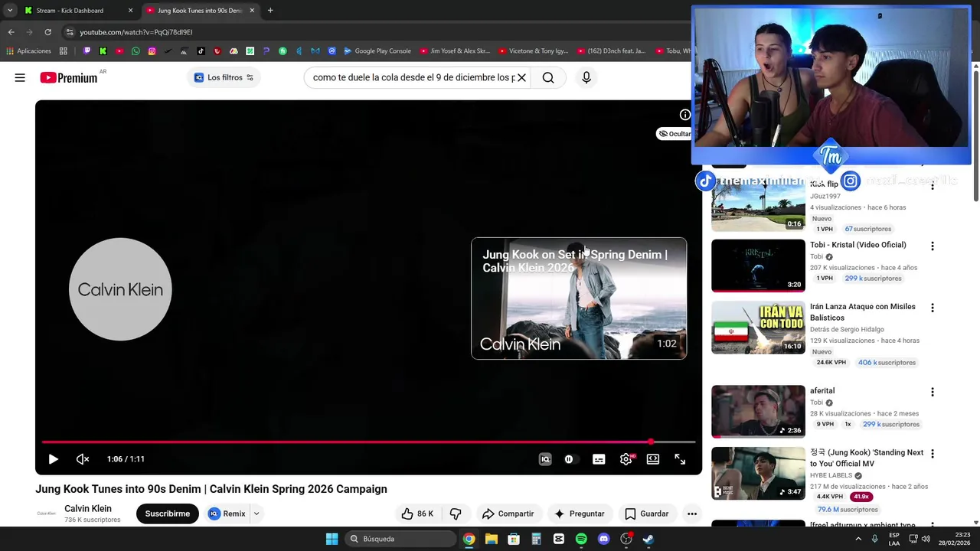Image resolution: width=980 pixels, height=551 pixels.
Task: Expand the tab search dropdown arrow
Action: pyautogui.click(x=9, y=11)
